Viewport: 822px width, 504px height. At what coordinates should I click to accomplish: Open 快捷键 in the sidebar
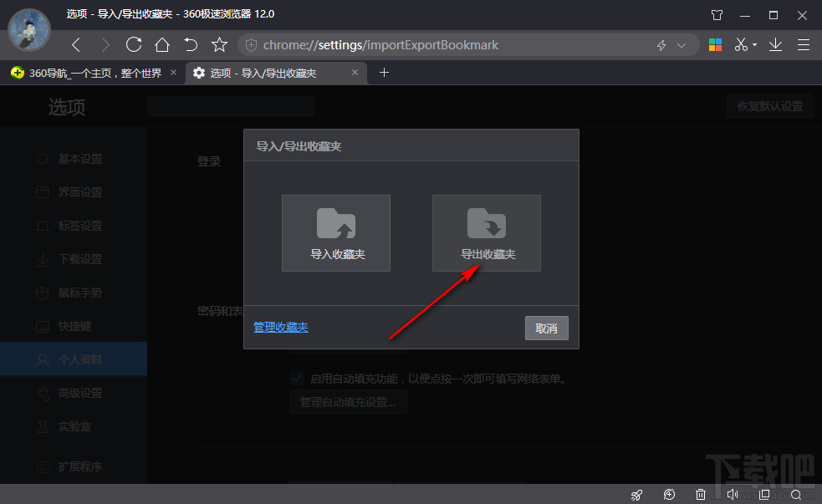tap(74, 327)
